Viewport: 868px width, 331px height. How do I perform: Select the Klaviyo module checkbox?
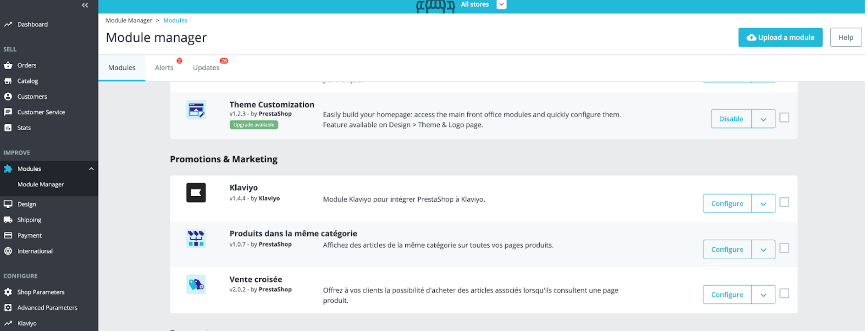coord(784,203)
